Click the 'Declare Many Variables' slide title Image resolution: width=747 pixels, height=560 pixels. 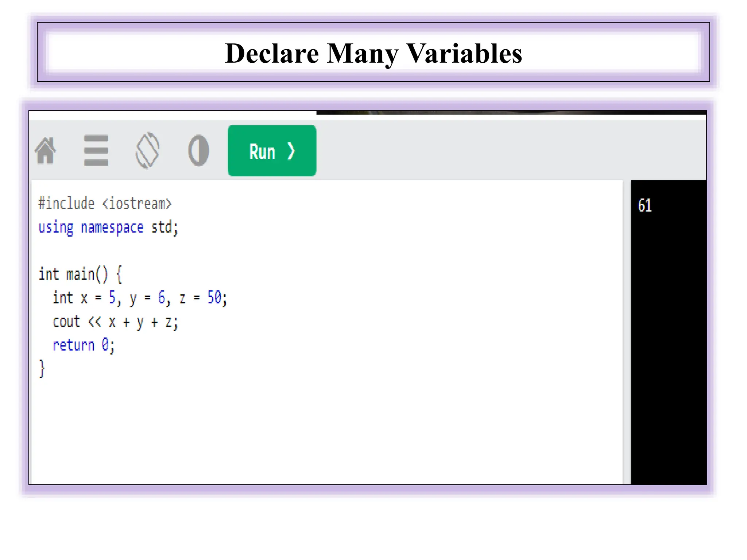pos(373,53)
